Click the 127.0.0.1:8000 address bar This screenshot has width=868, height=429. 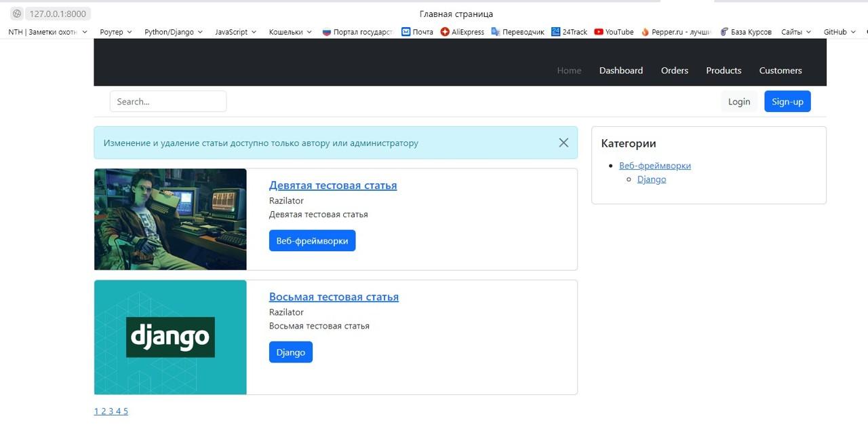pyautogui.click(x=58, y=14)
